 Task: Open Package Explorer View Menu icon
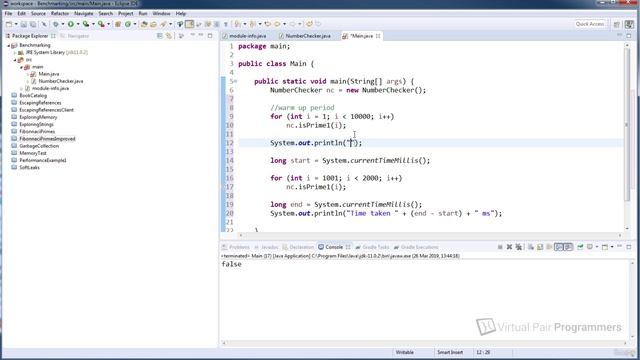182,36
